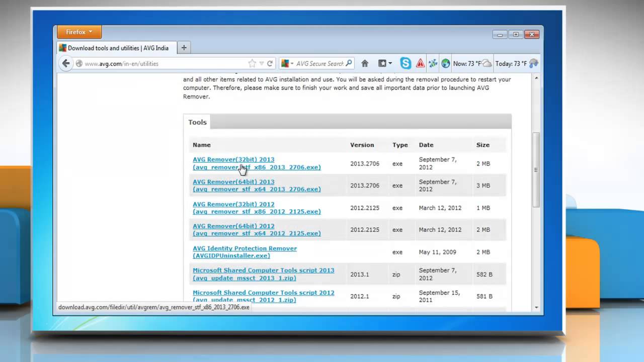Download AVG Remover(64bit) 2013
Viewport: 644px width, 362px height.
(x=257, y=186)
